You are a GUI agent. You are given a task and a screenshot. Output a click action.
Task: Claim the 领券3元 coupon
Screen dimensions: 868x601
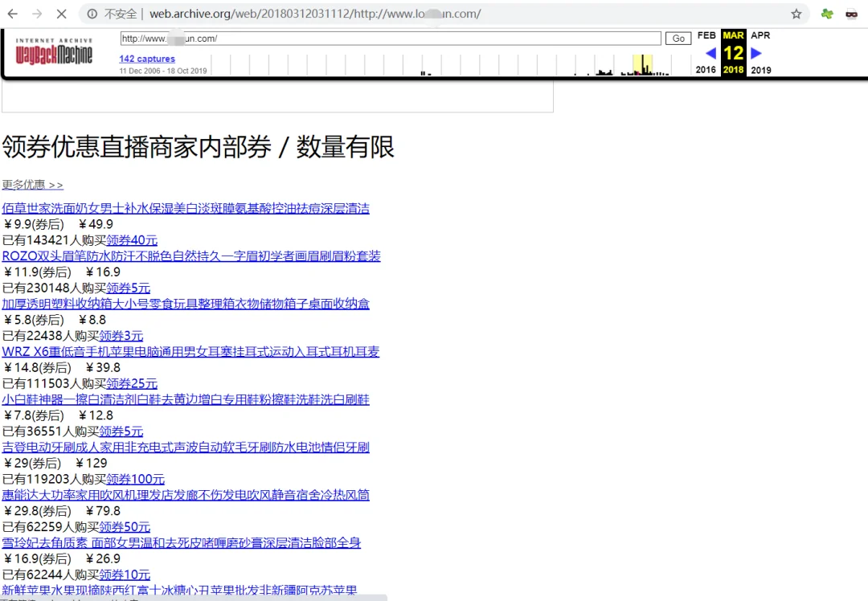tap(121, 336)
